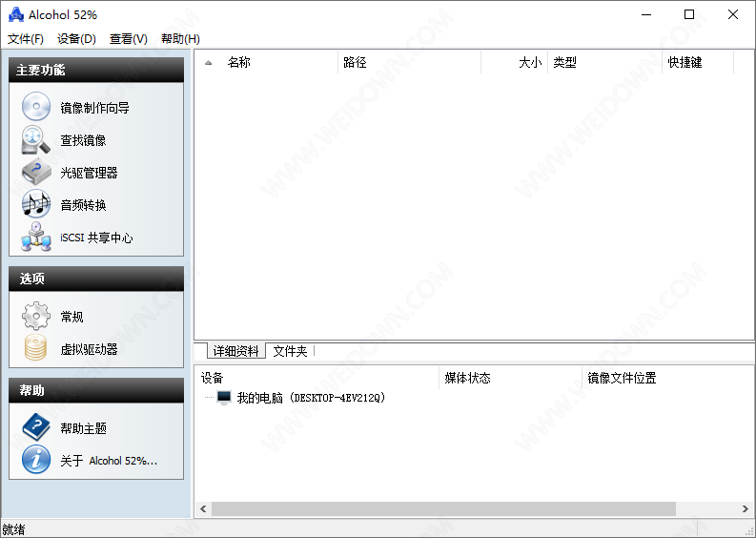The image size is (756, 538).
Task: Click the network icon for iSCSI 共享中心
Action: 36,237
